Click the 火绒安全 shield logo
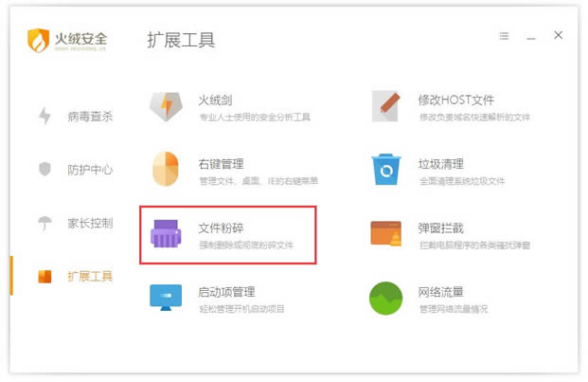This screenshot has height=382, width=588. click(x=39, y=41)
